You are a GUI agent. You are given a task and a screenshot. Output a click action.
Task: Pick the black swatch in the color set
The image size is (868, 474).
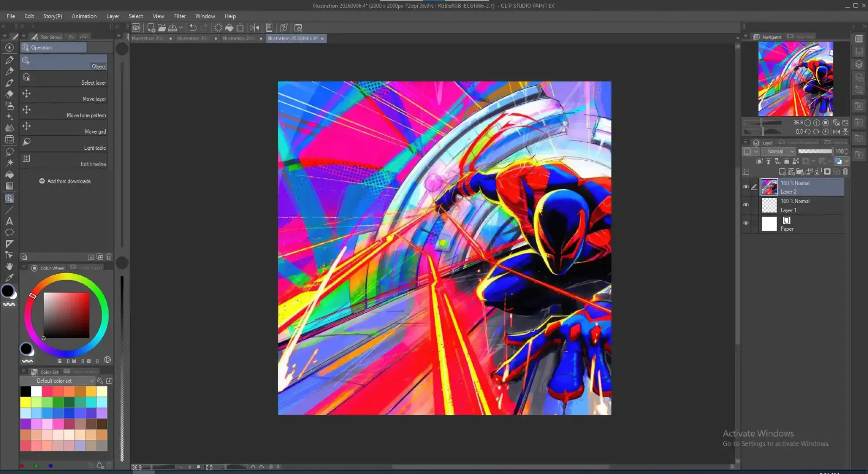(x=25, y=391)
